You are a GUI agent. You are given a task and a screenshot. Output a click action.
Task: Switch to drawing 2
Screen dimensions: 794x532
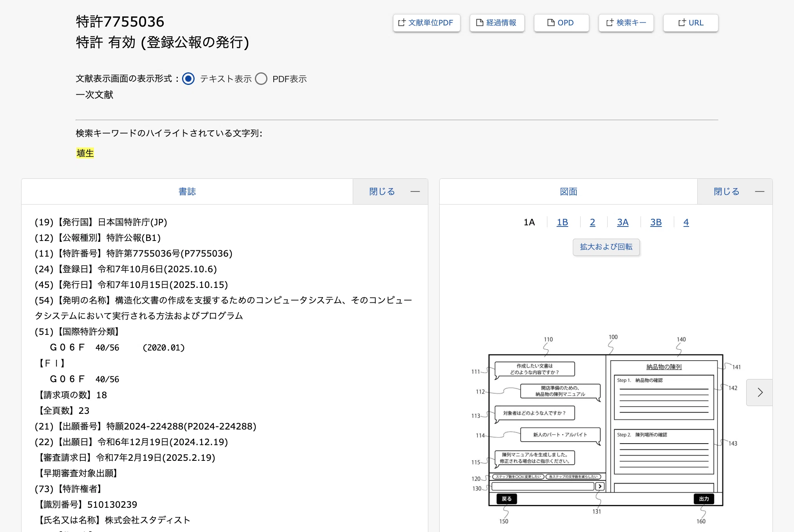[x=592, y=223]
